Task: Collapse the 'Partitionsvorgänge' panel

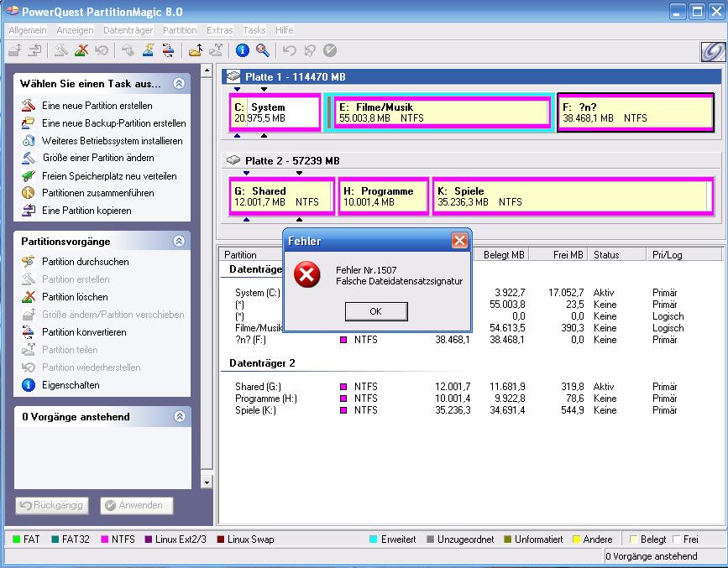Action: [179, 241]
